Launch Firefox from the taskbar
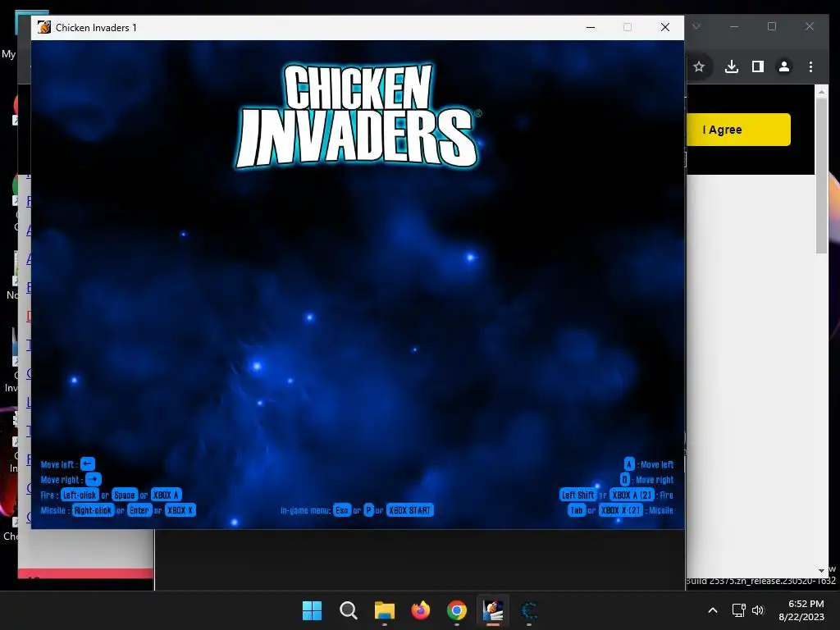Image resolution: width=840 pixels, height=630 pixels. (421, 610)
